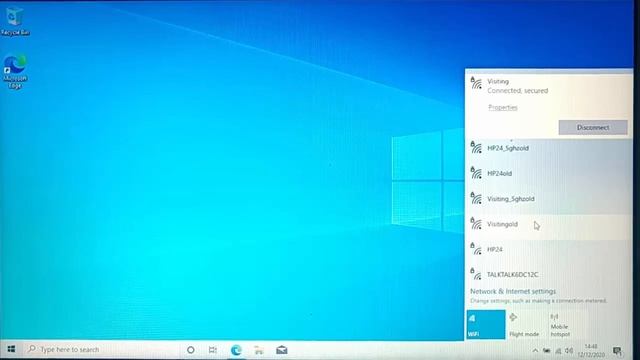Image resolution: width=640 pixels, height=360 pixels.
Task: Open the Recycle Bin desktop icon
Action: click(x=15, y=21)
